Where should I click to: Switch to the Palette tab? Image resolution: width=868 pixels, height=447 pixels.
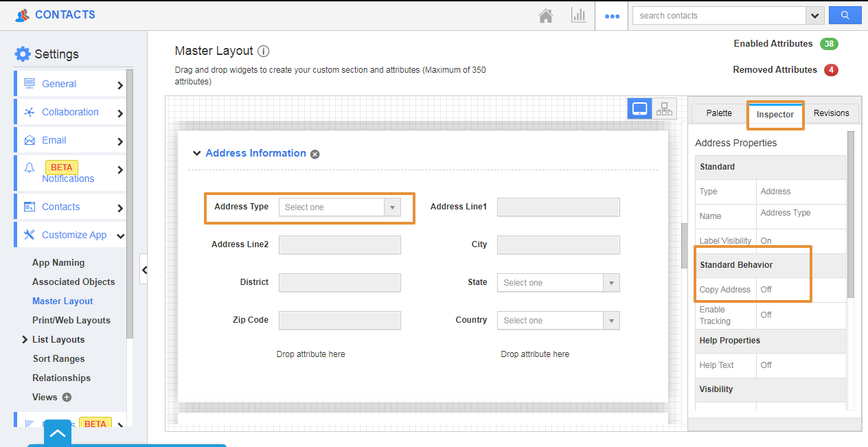pos(719,113)
